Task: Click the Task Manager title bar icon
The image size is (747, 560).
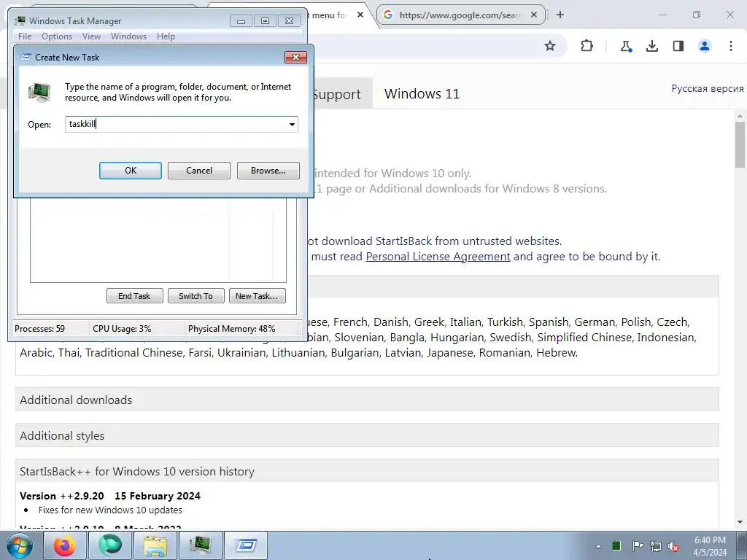Action: click(20, 20)
